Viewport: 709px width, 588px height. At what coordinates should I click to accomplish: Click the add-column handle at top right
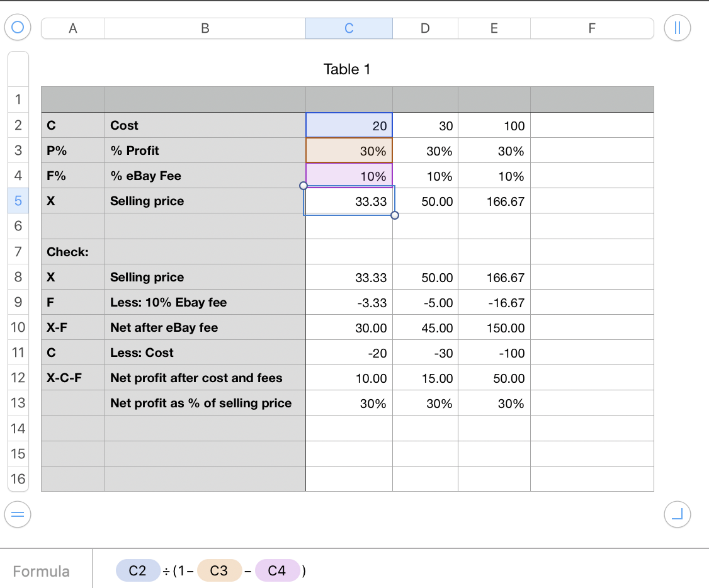pyautogui.click(x=678, y=28)
